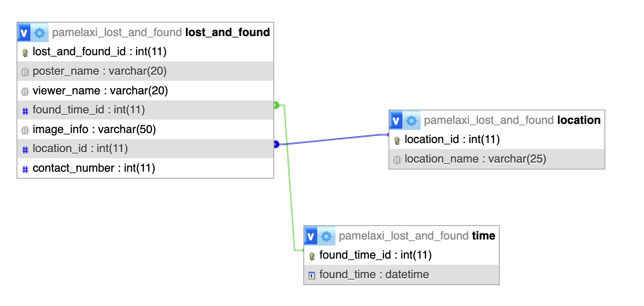Select image_info : varchar(50) row
The image size is (644, 306).
145,129
